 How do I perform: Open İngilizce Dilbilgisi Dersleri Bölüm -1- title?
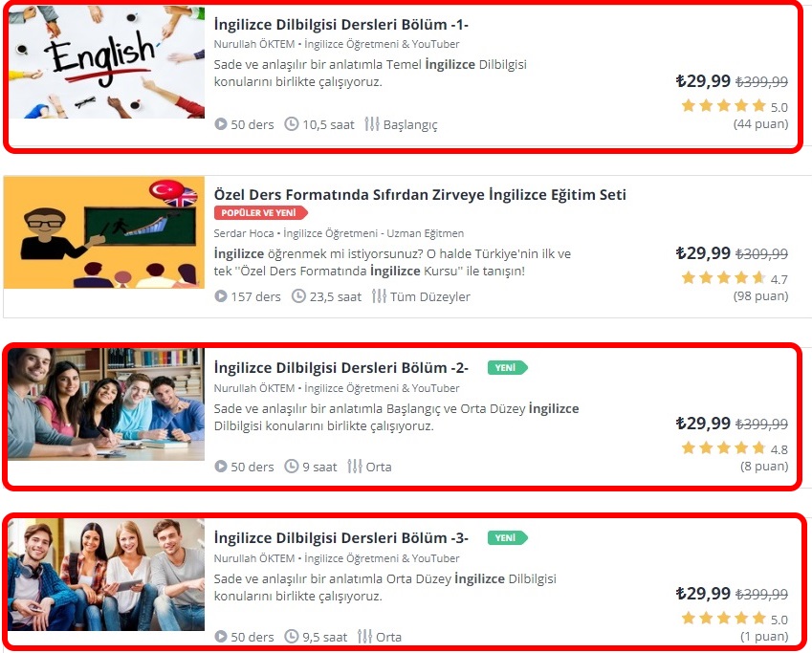click(x=341, y=24)
